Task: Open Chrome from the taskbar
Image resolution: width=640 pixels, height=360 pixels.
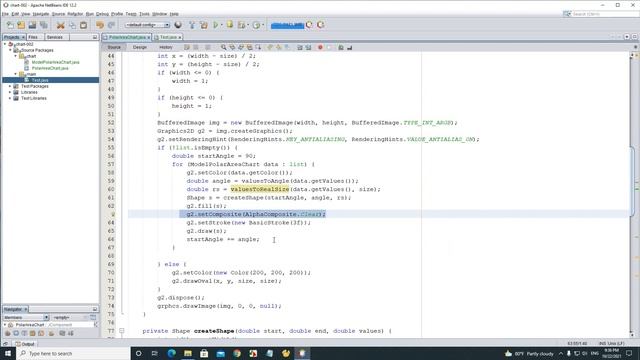Action: click(237, 353)
